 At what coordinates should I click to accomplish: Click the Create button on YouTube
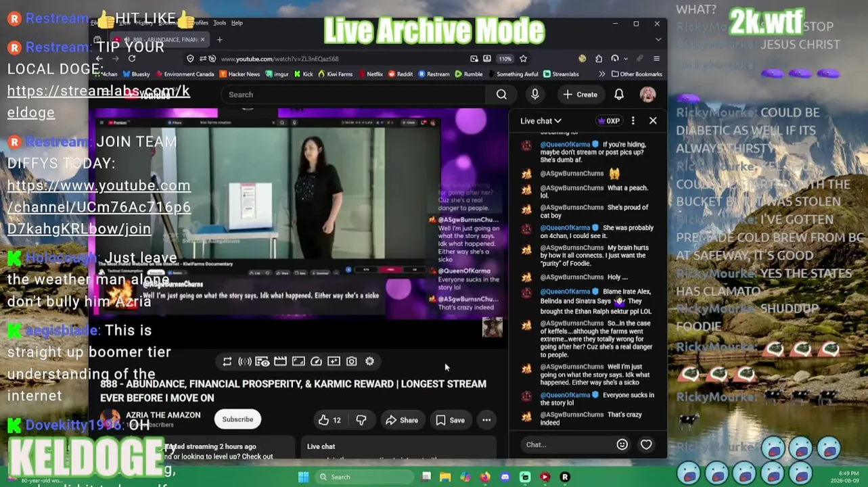tap(580, 95)
